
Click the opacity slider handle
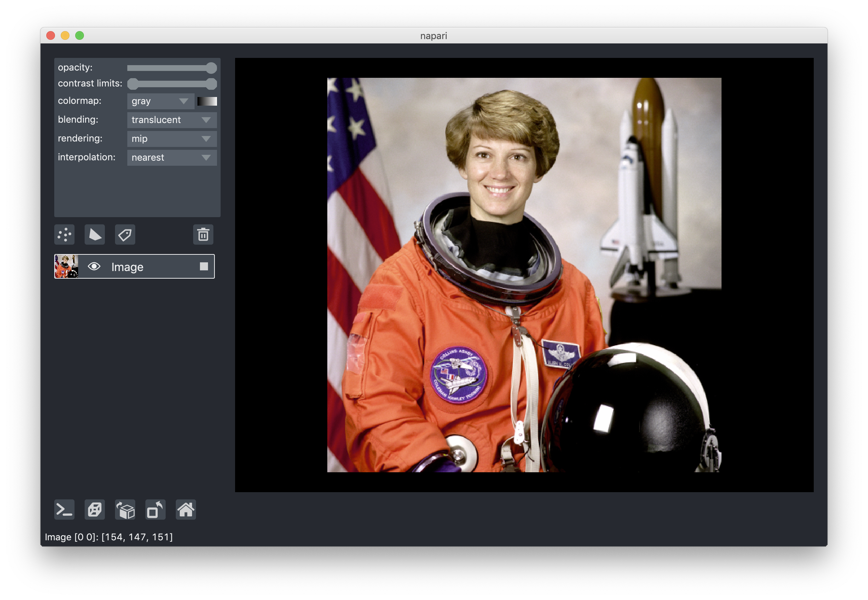212,68
